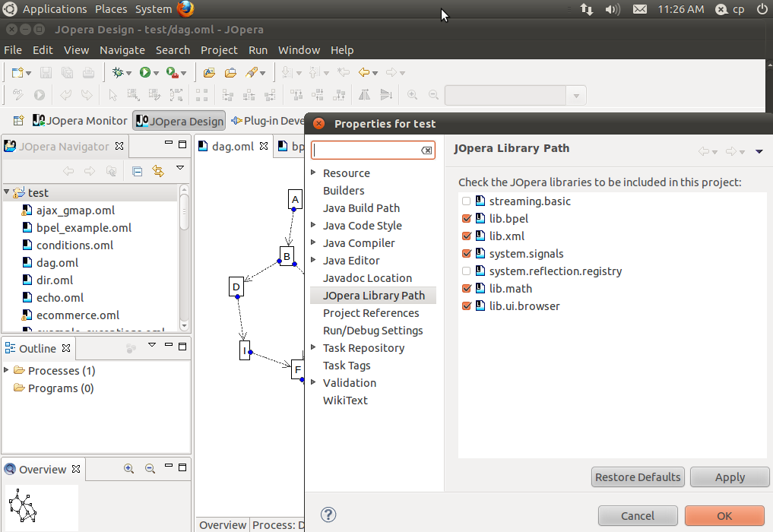Click the network connections indicator
The height and width of the screenshot is (532, 773).
point(587,9)
